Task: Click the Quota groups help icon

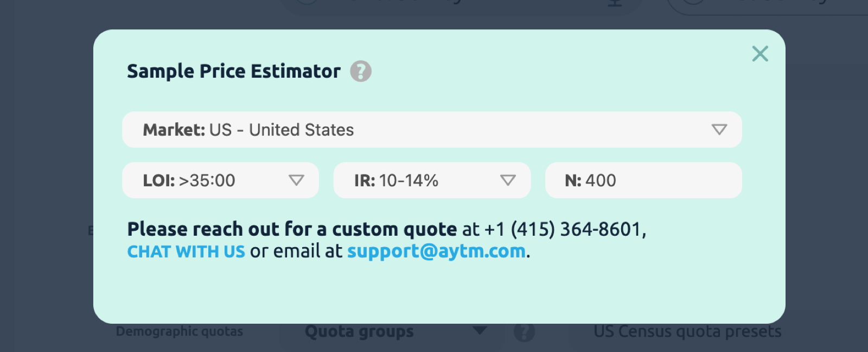Action: click(524, 331)
